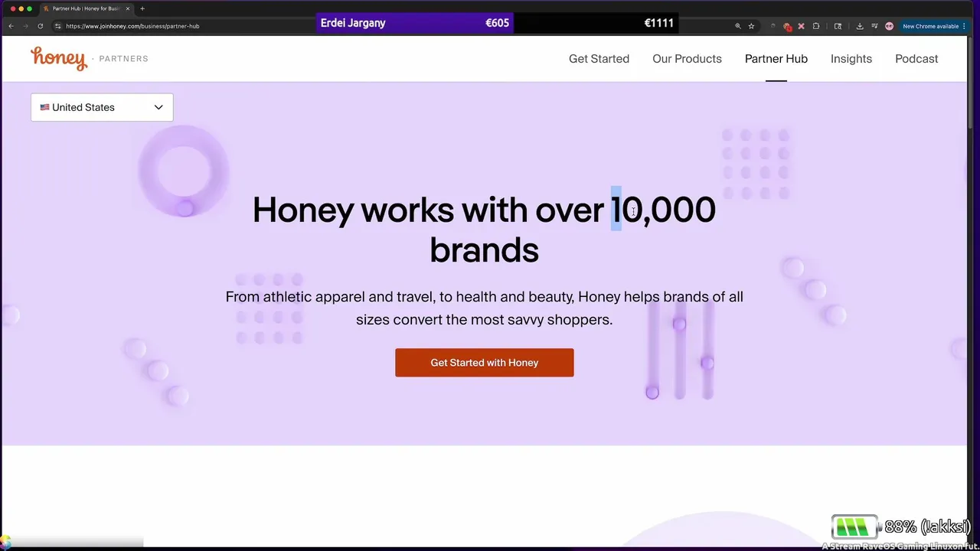This screenshot has height=551, width=980.
Task: Click the "88% (!akksi)" overlay text
Action: click(927, 527)
